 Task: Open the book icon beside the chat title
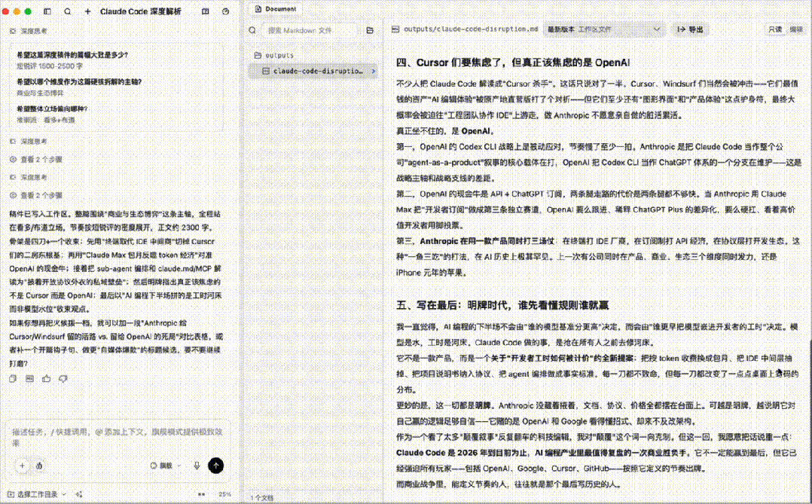pos(206,11)
